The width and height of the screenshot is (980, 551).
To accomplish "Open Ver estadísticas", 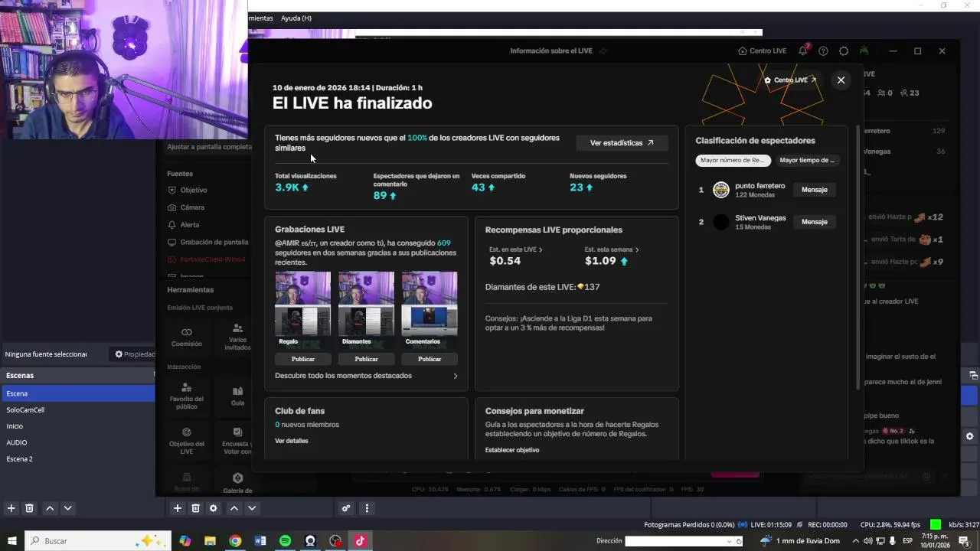I will pyautogui.click(x=622, y=143).
